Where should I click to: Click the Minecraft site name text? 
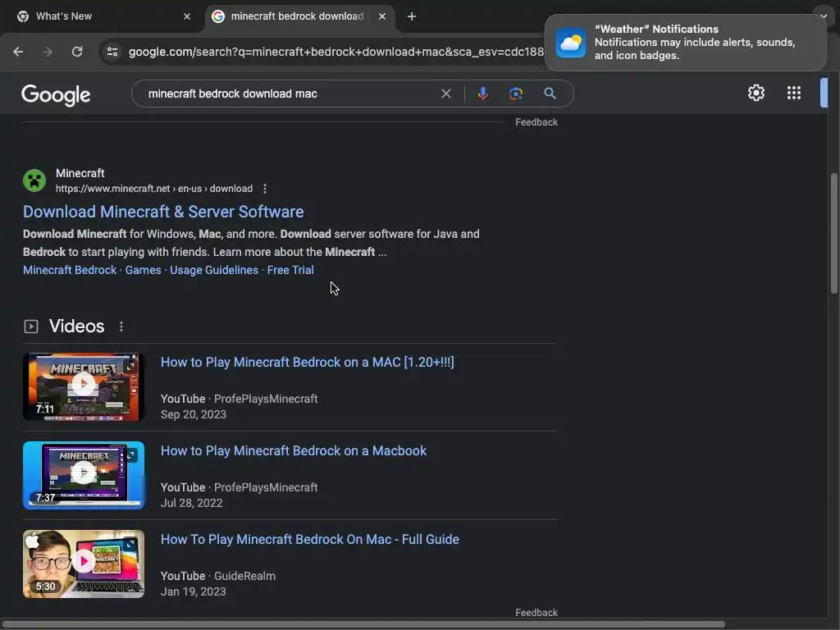(x=80, y=173)
